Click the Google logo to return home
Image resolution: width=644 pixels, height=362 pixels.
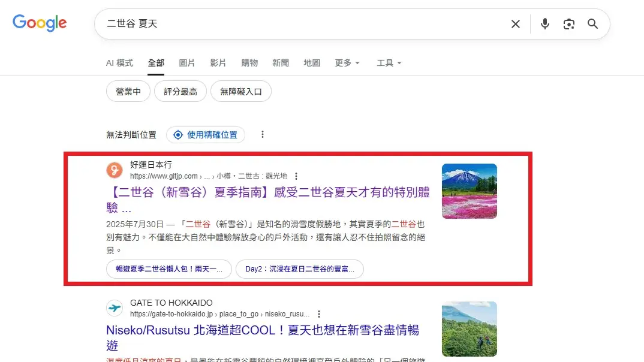tap(40, 23)
